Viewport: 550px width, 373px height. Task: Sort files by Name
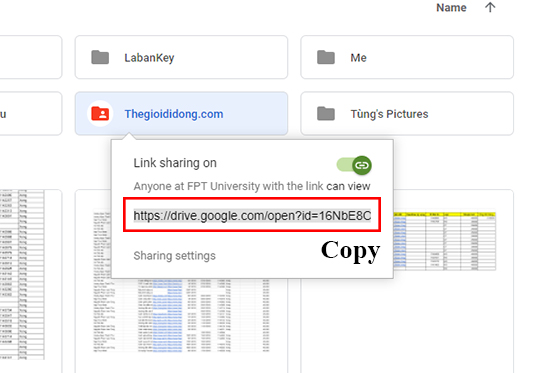point(451,8)
